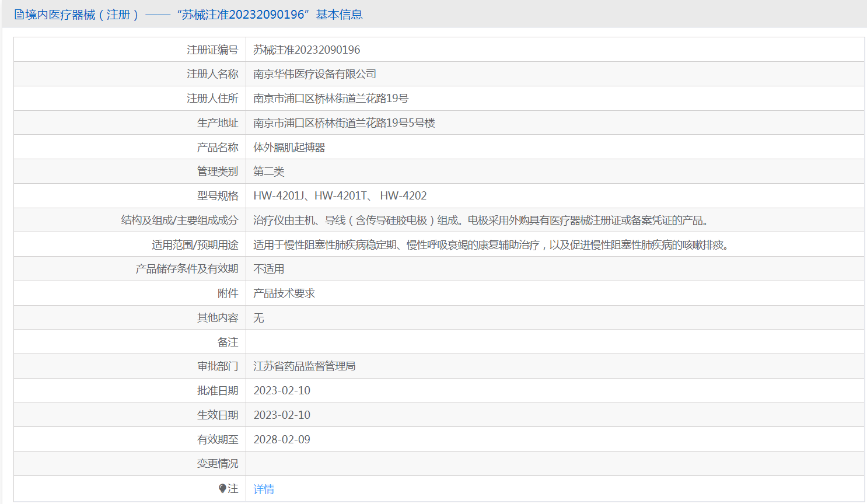Click the production address ending 19号5号楼
The image size is (867, 504).
coord(344,123)
